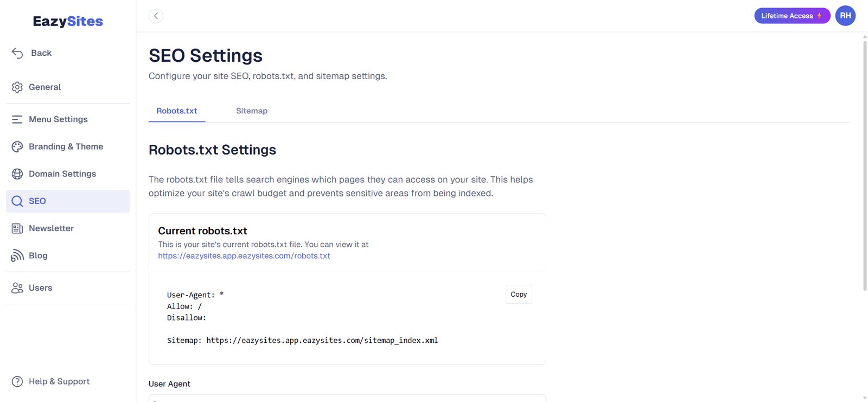868x402 pixels.
Task: Click the Domain Settings globe icon
Action: (x=17, y=174)
